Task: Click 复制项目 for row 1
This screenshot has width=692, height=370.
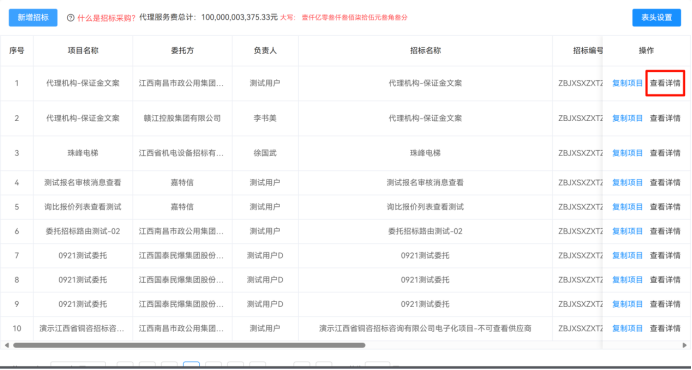Action: point(627,83)
